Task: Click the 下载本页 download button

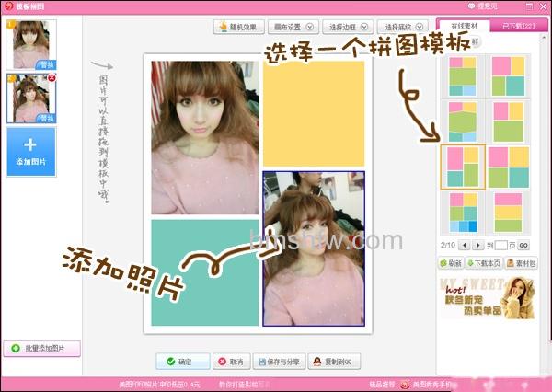Action: tap(484, 263)
